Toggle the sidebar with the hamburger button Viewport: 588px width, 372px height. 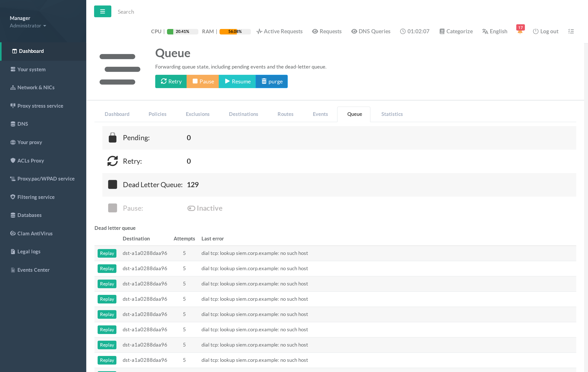coord(103,12)
